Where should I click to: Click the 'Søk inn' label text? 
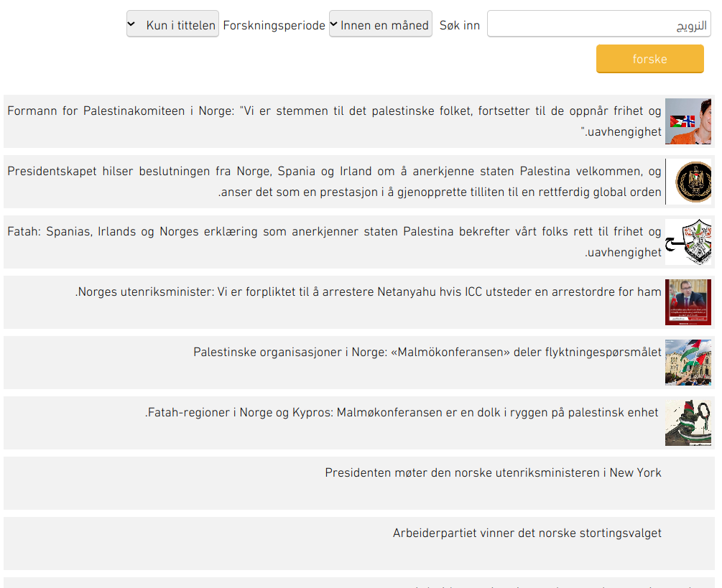click(x=460, y=25)
